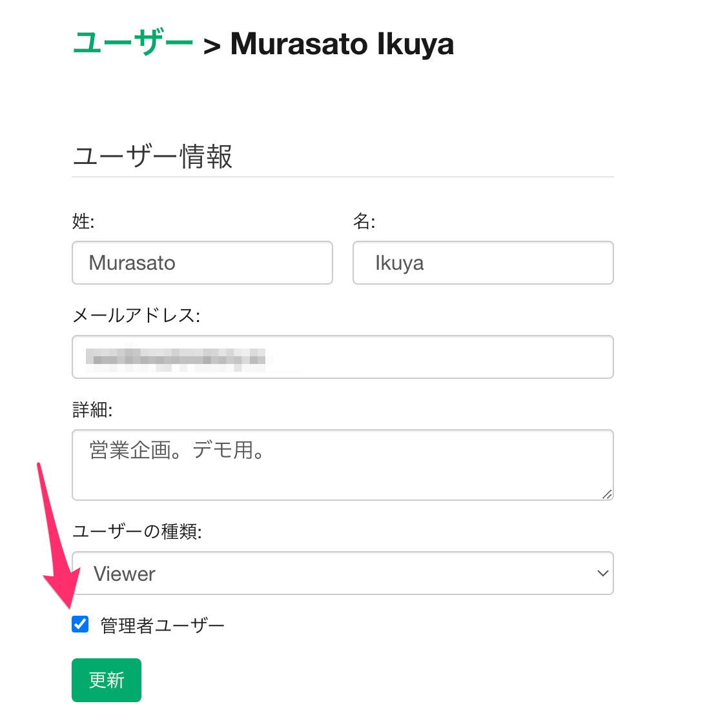Open the ユーザーの種類 dropdown showing Viewer
The width and height of the screenshot is (718, 728).
click(x=342, y=573)
